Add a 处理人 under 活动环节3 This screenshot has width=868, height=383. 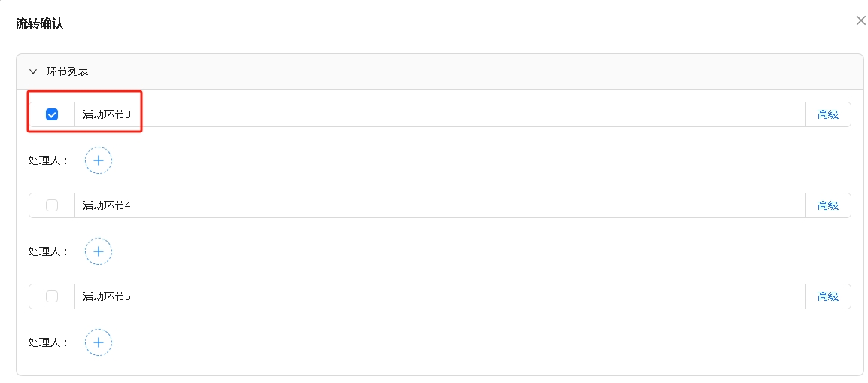(98, 160)
